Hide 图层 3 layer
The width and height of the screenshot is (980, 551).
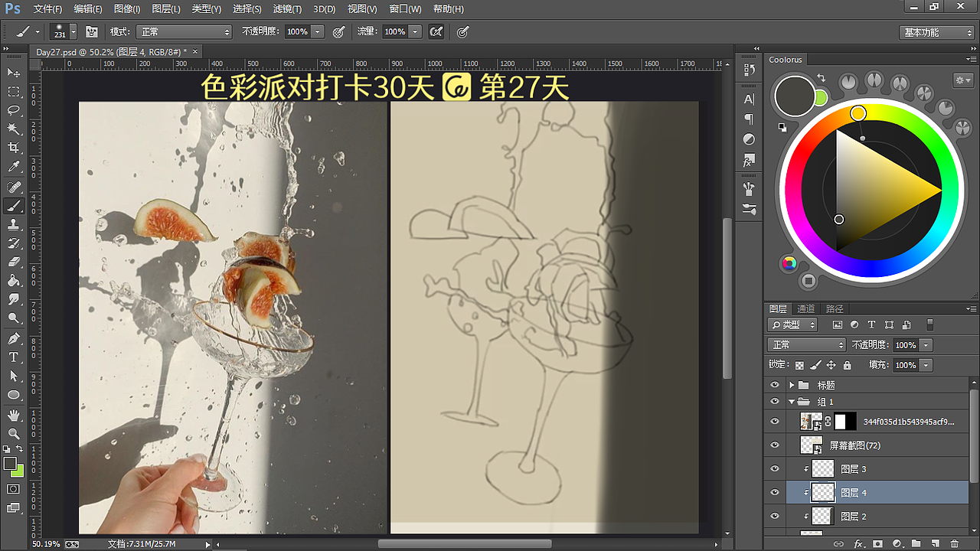(x=775, y=468)
